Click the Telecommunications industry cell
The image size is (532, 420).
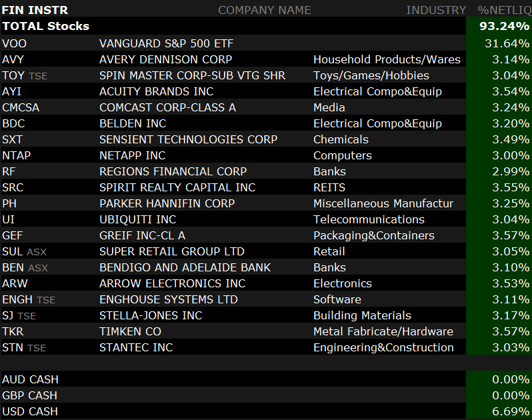pos(369,219)
